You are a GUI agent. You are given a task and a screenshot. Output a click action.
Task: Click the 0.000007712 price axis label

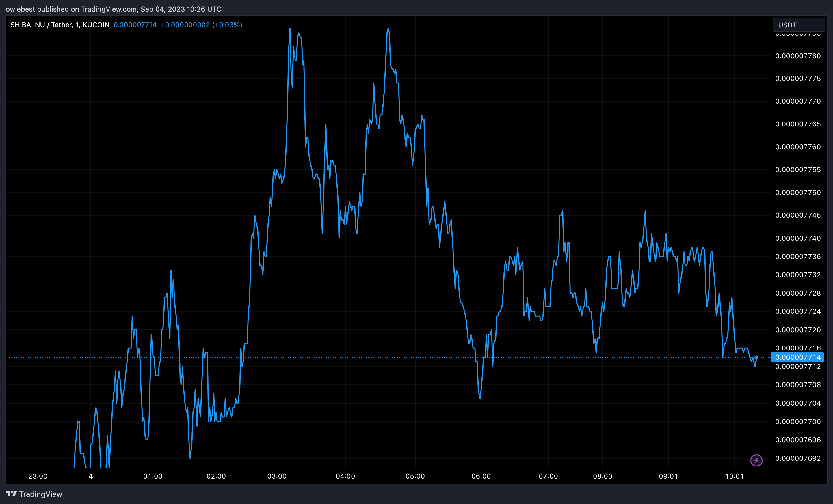coord(798,367)
